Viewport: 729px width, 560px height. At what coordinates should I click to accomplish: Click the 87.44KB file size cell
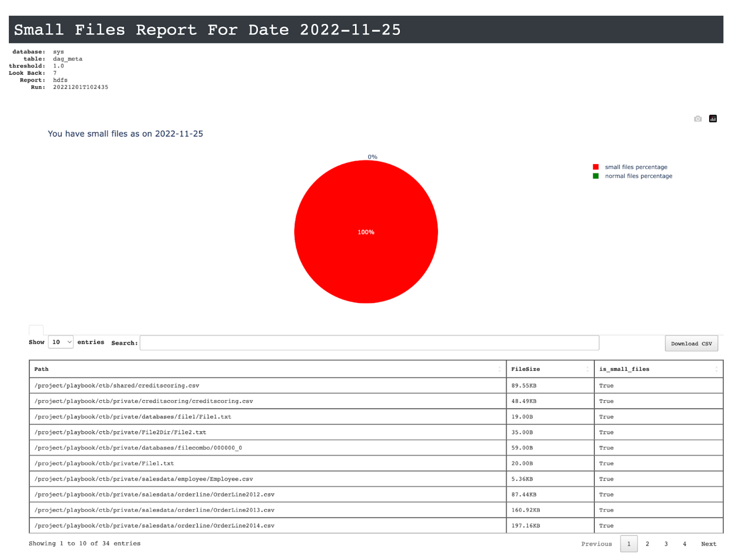pyautogui.click(x=550, y=494)
